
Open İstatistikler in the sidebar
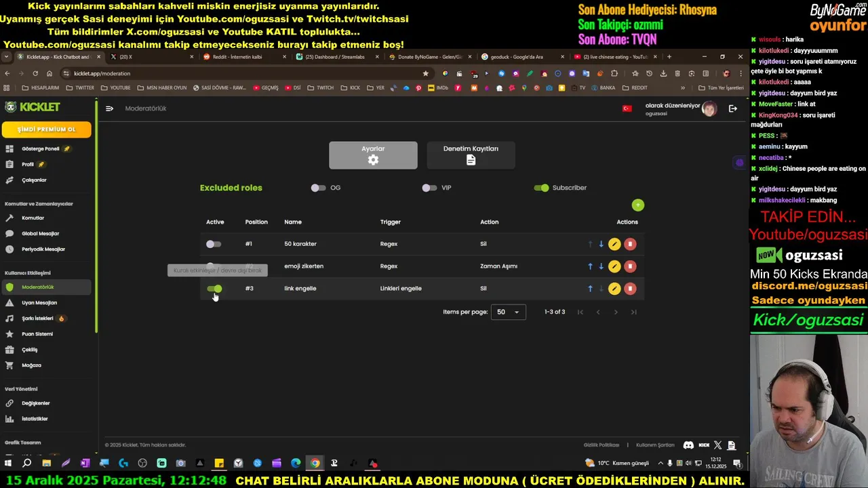[47, 419]
